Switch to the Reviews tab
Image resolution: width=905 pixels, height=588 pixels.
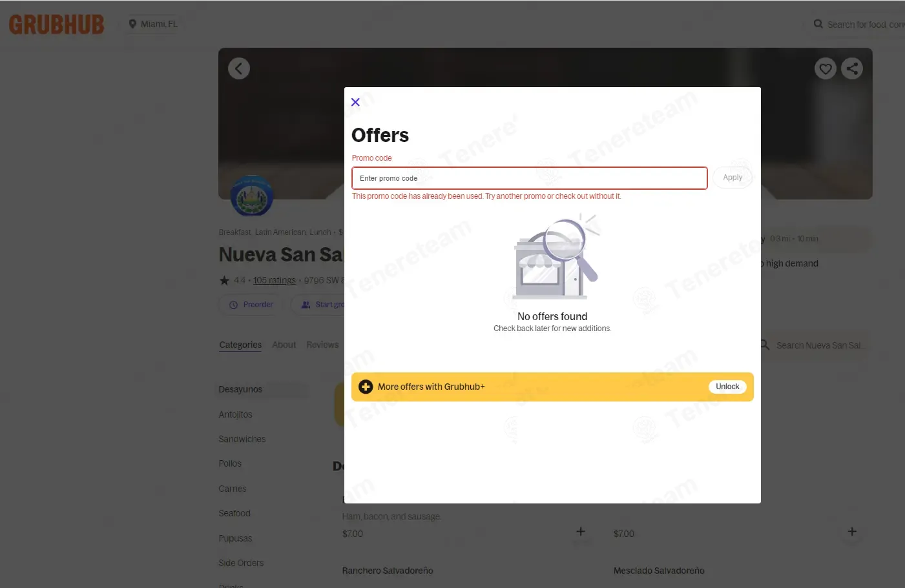pyautogui.click(x=322, y=345)
